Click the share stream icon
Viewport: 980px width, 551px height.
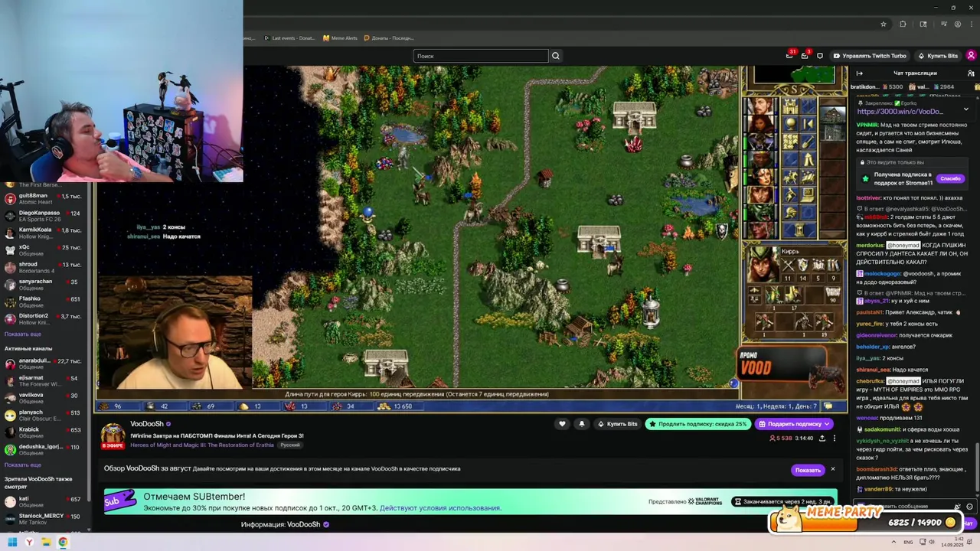tap(822, 439)
